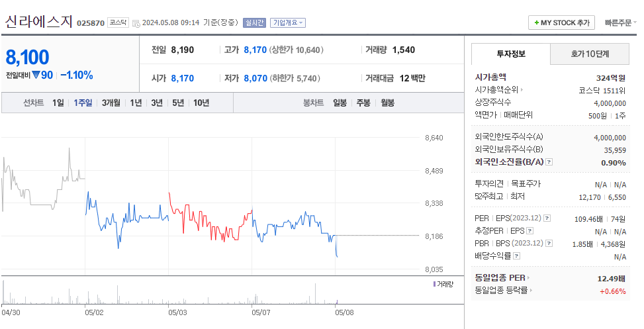Viewport: 644px width, 329px height.
Task: Click the help icon beside PER EPS(2023.12)
Action: coord(547,218)
